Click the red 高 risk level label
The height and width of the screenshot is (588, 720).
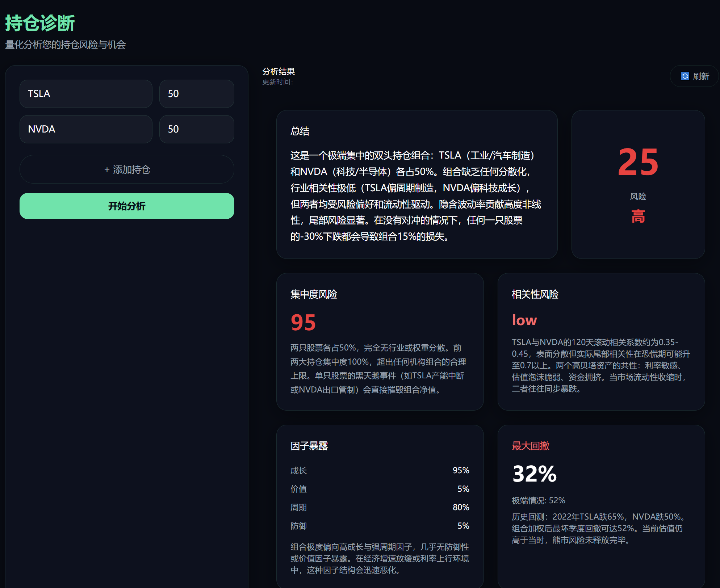coord(638,217)
